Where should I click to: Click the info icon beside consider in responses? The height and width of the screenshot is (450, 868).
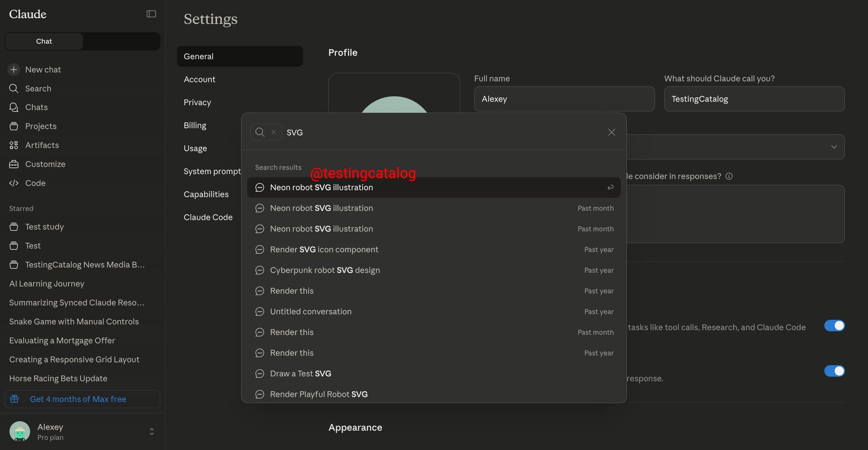(x=729, y=176)
